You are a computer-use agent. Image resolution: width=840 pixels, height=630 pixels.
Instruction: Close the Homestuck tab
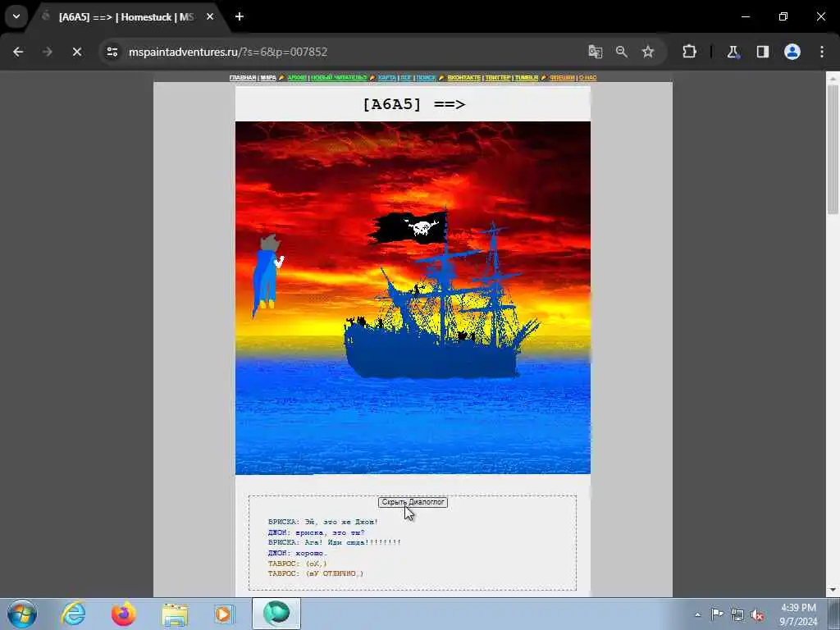tap(210, 16)
